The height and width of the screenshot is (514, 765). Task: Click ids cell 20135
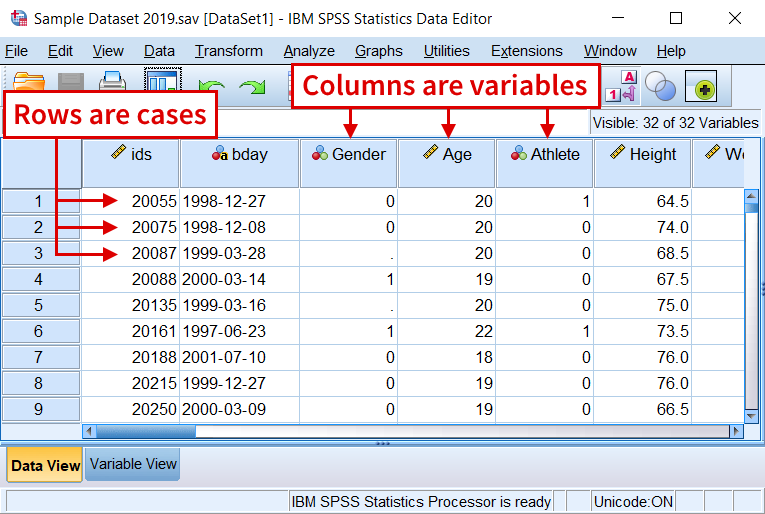[x=131, y=305]
